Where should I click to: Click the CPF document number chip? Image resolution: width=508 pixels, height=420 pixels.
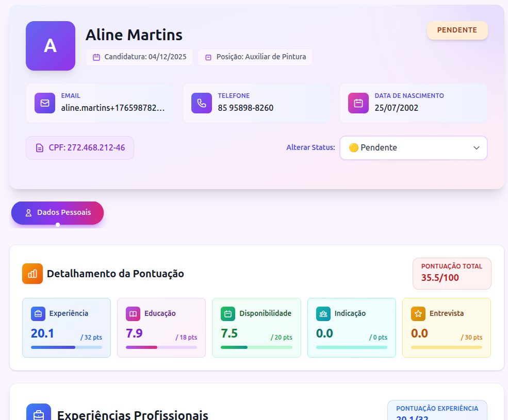click(80, 148)
